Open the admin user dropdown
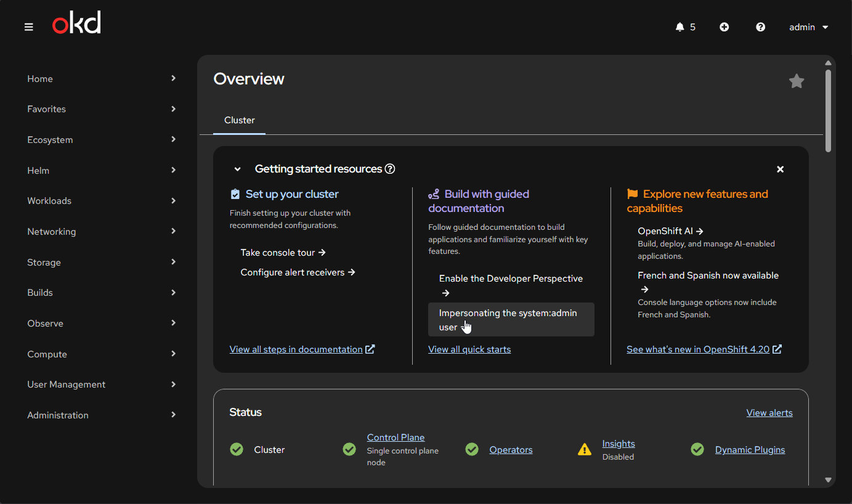Screen dimensions: 852x504 808,27
